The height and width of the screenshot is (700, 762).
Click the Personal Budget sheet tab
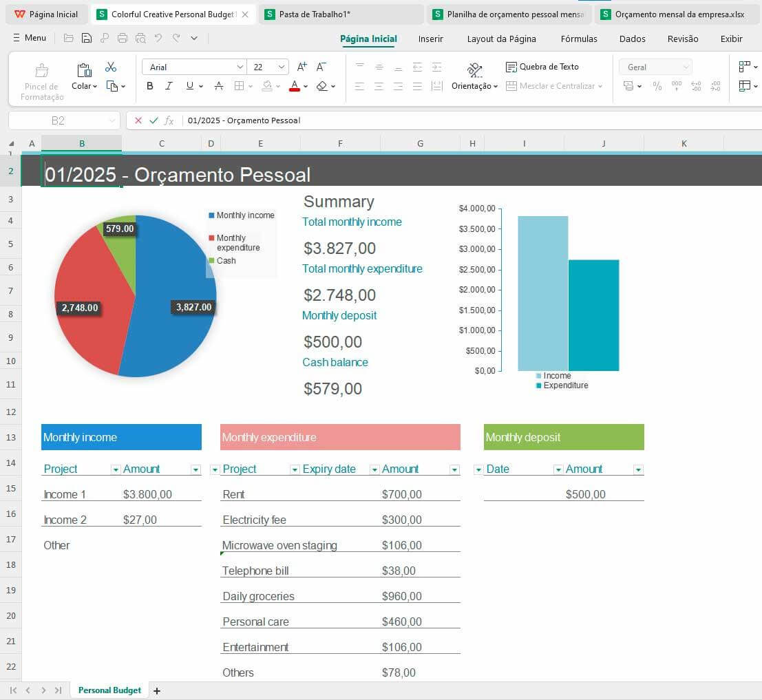(x=109, y=690)
